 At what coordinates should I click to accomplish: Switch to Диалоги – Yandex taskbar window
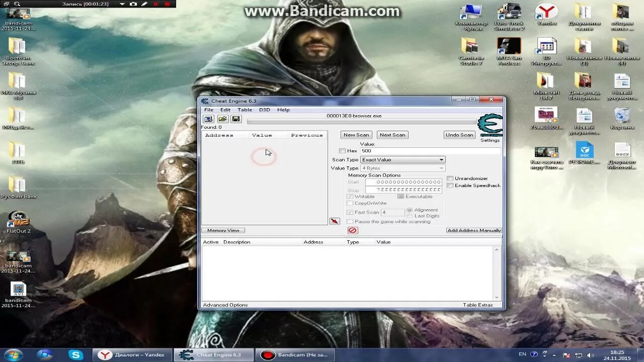coord(133,355)
